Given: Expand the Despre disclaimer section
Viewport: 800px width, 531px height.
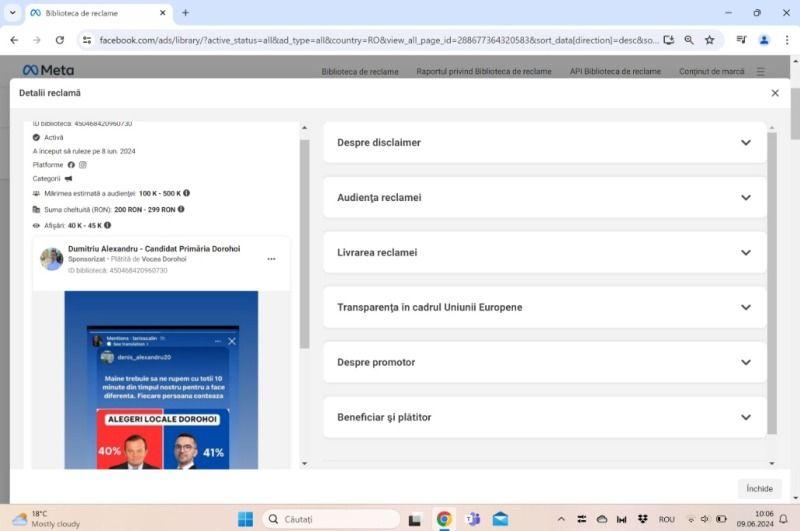Looking at the screenshot, I should coord(544,143).
